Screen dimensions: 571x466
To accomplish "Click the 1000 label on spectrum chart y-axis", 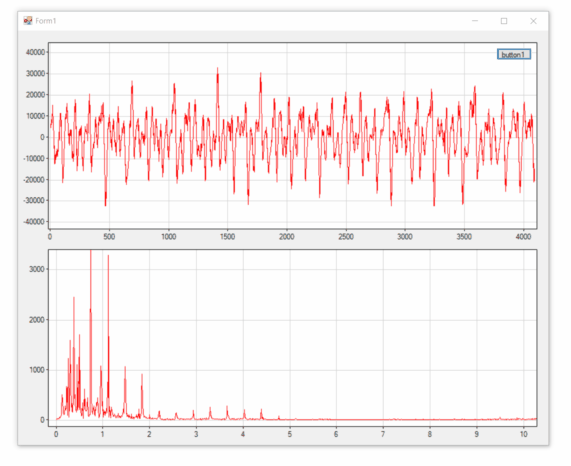I will point(37,370).
